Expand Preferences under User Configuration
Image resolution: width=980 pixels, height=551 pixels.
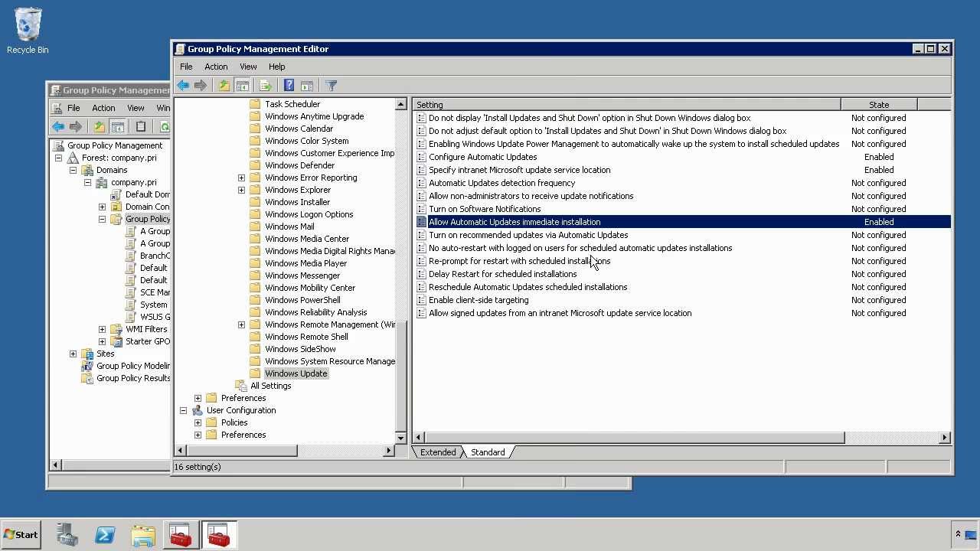click(x=198, y=435)
